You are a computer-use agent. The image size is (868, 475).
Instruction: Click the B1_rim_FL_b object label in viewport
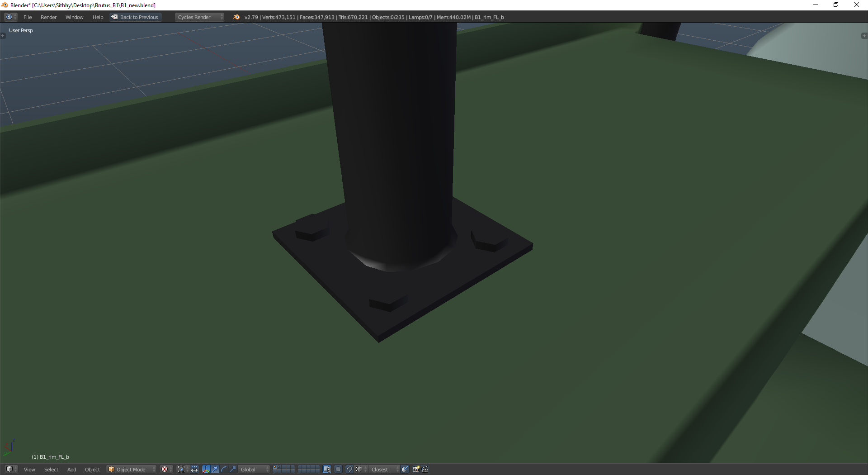pos(50,457)
